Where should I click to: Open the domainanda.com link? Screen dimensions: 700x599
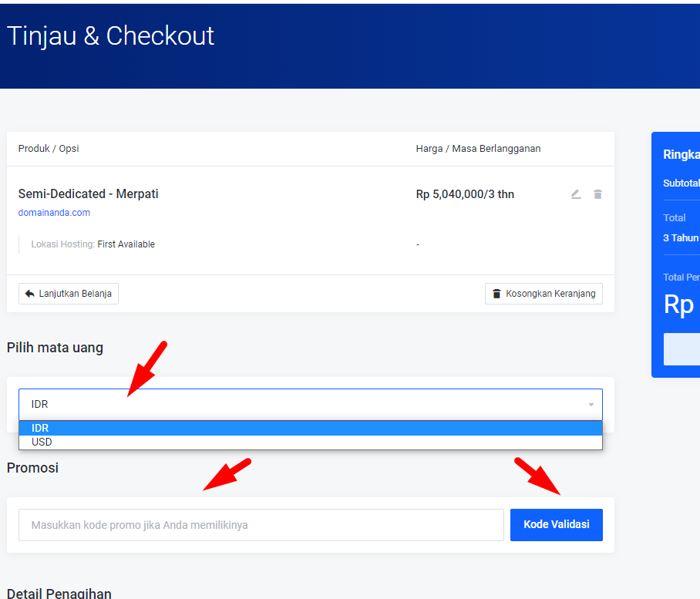pos(54,213)
